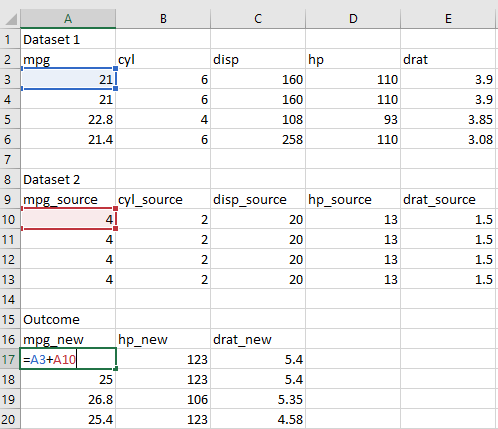
Task: Click the 'drat_source' header cell
Action: click(448, 199)
